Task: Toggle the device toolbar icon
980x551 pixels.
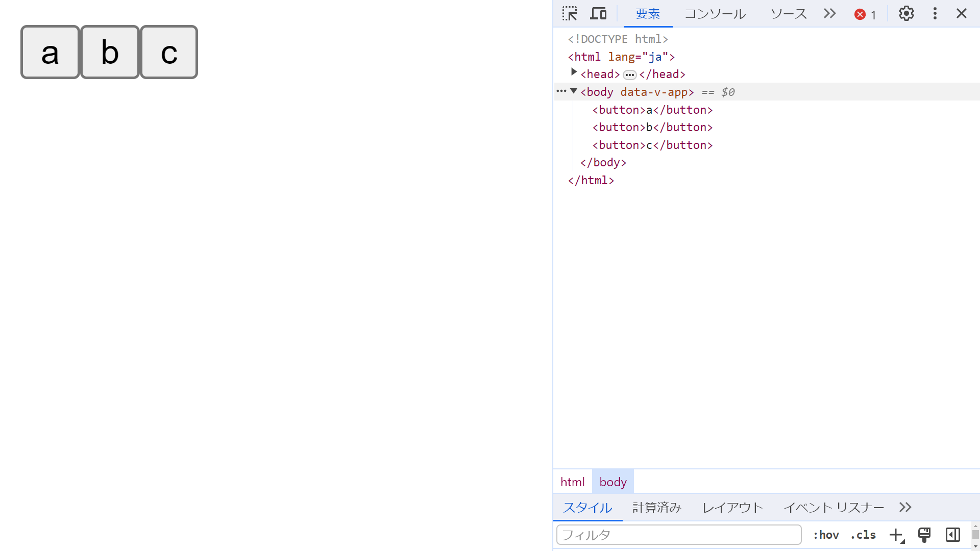Action: pyautogui.click(x=598, y=14)
